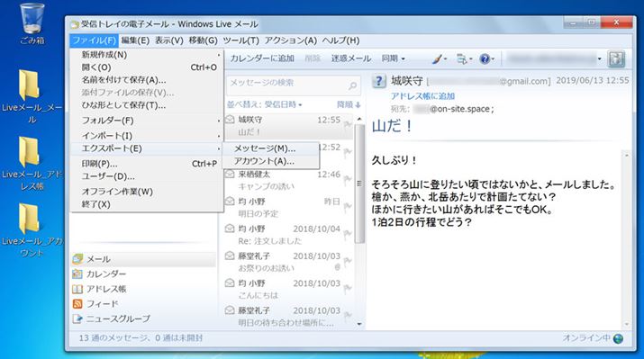Click the message list scrollbar thumb
The height and width of the screenshot is (359, 644).
tap(359, 183)
